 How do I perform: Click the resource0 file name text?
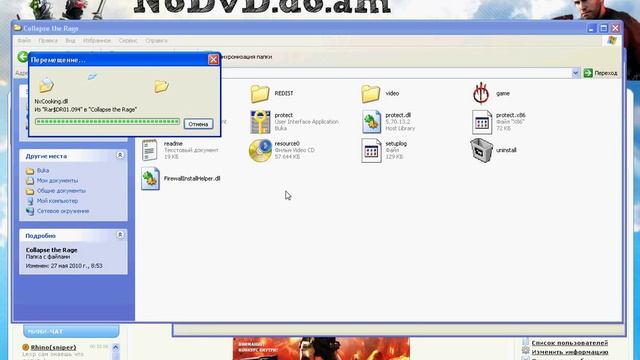click(287, 144)
